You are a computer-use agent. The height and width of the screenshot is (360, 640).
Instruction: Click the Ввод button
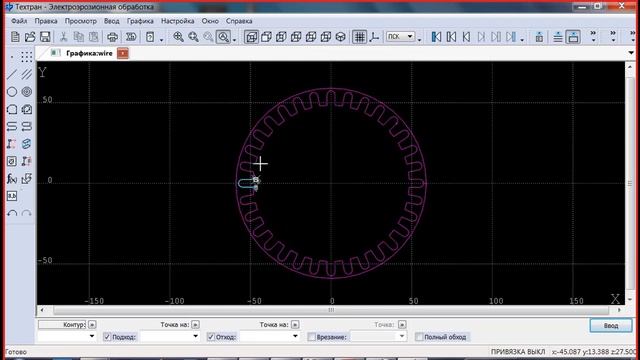(611, 326)
